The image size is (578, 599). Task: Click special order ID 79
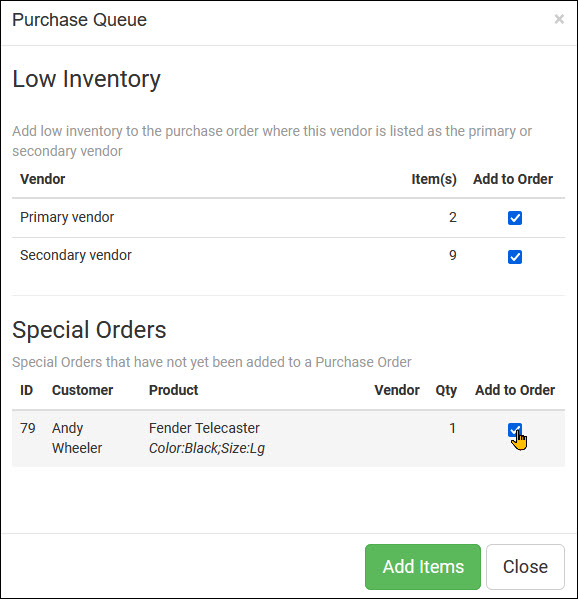tap(28, 428)
